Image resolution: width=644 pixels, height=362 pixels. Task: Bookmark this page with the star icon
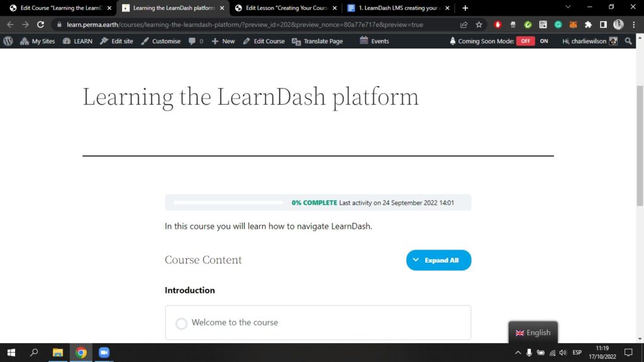click(479, 25)
